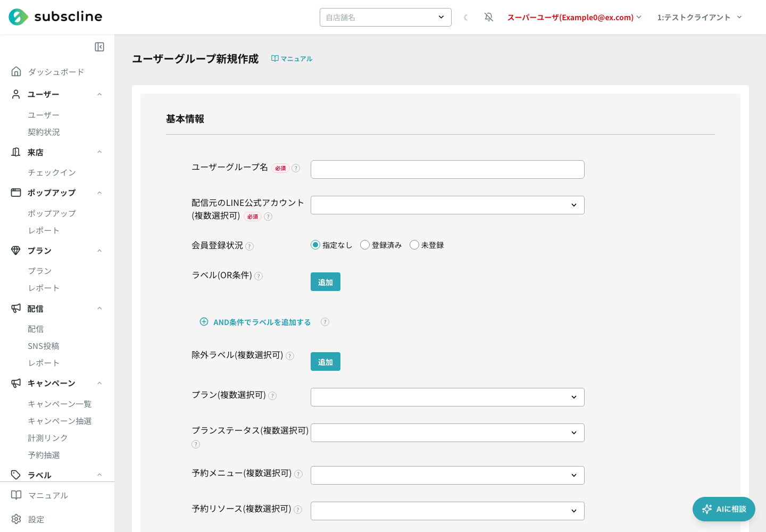Viewport: 766px width, 532px height.
Task: Open the AIに相談 chat button
Action: coord(724,509)
